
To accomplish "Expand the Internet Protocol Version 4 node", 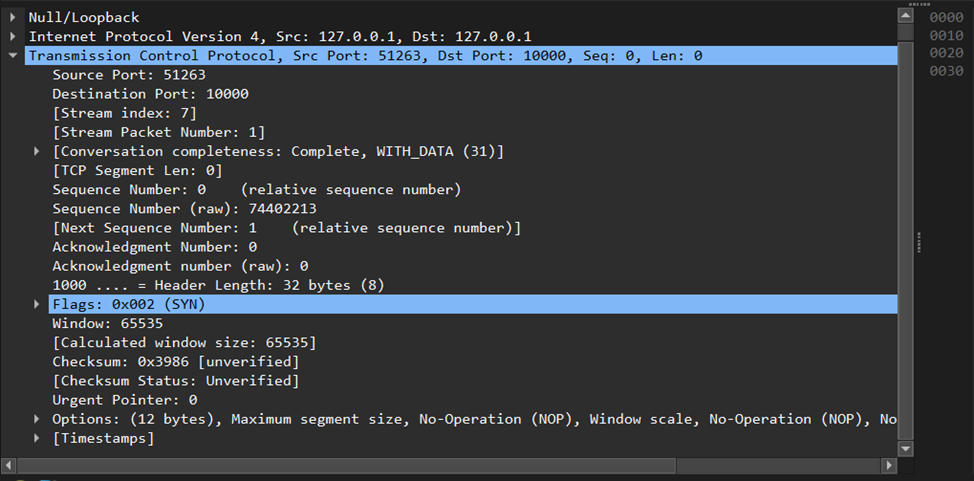I will coord(13,37).
